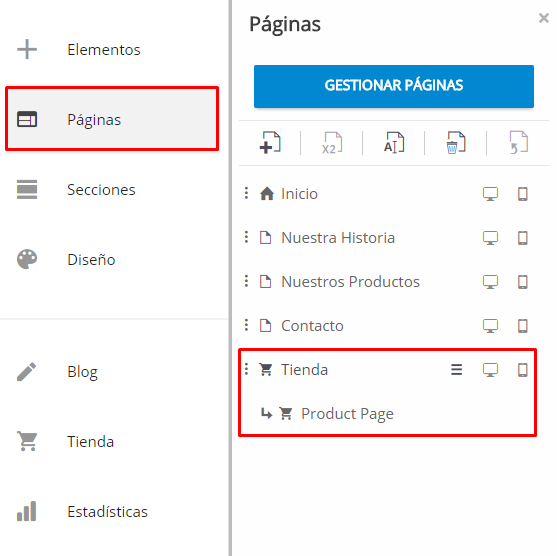Toggle desktop visibility for Nuestra Historia
This screenshot has width=557, height=556.
(x=490, y=238)
